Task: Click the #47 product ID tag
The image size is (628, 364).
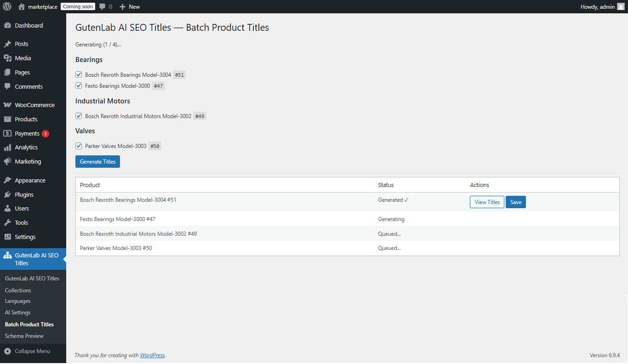Action: point(158,86)
